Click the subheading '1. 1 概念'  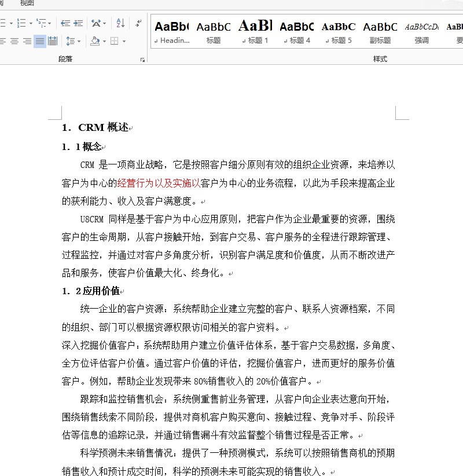pos(81,147)
